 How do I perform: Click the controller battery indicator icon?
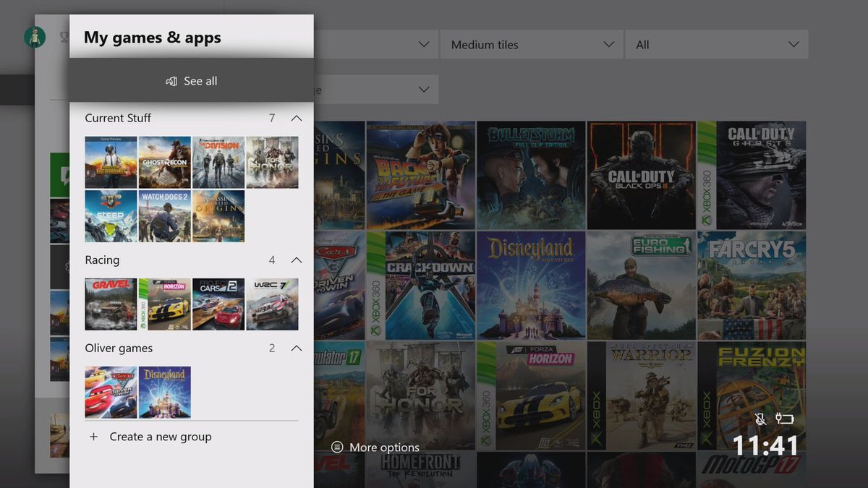coord(786,419)
